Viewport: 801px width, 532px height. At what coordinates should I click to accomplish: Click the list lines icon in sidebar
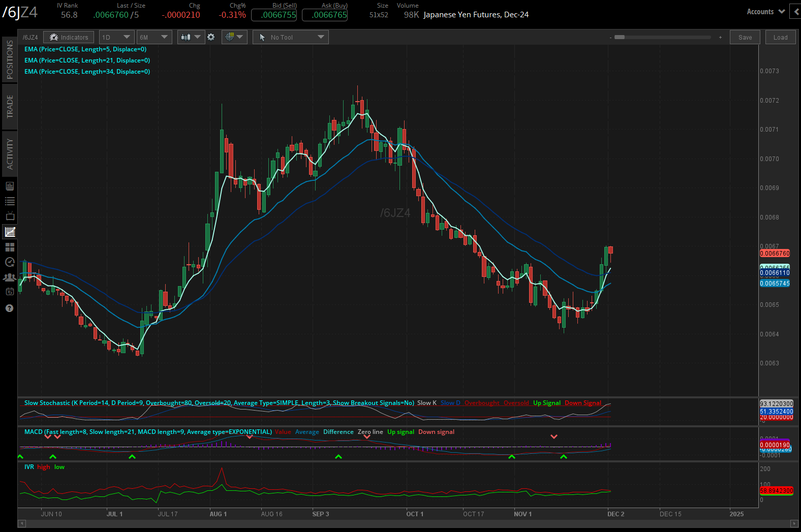coord(10,201)
